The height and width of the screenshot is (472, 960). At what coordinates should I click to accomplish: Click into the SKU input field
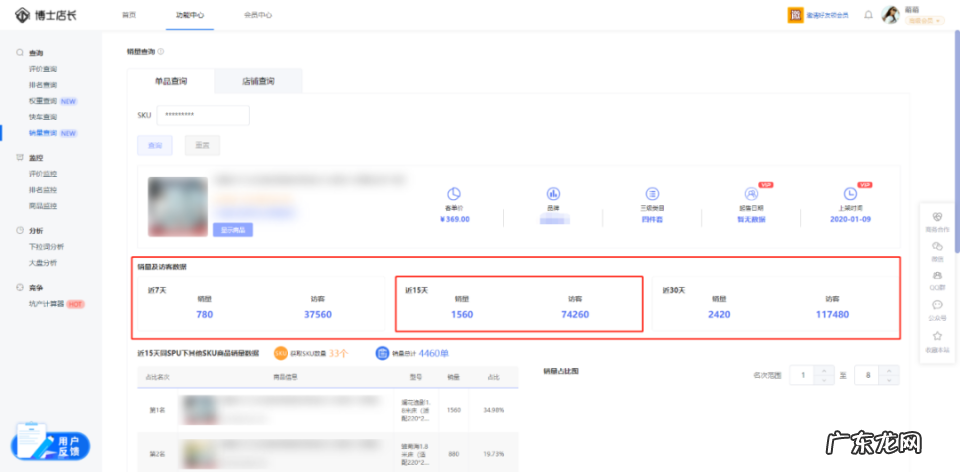click(202, 115)
